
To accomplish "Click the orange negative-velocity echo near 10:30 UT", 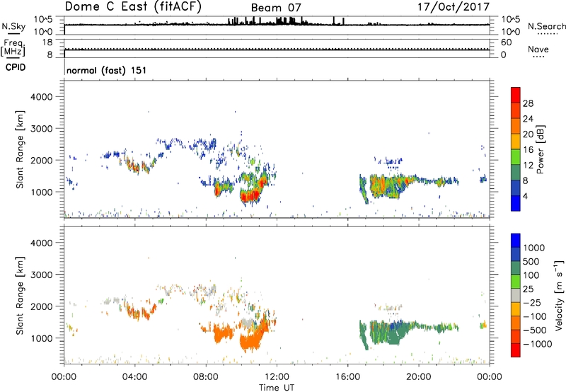I will [x=250, y=341].
